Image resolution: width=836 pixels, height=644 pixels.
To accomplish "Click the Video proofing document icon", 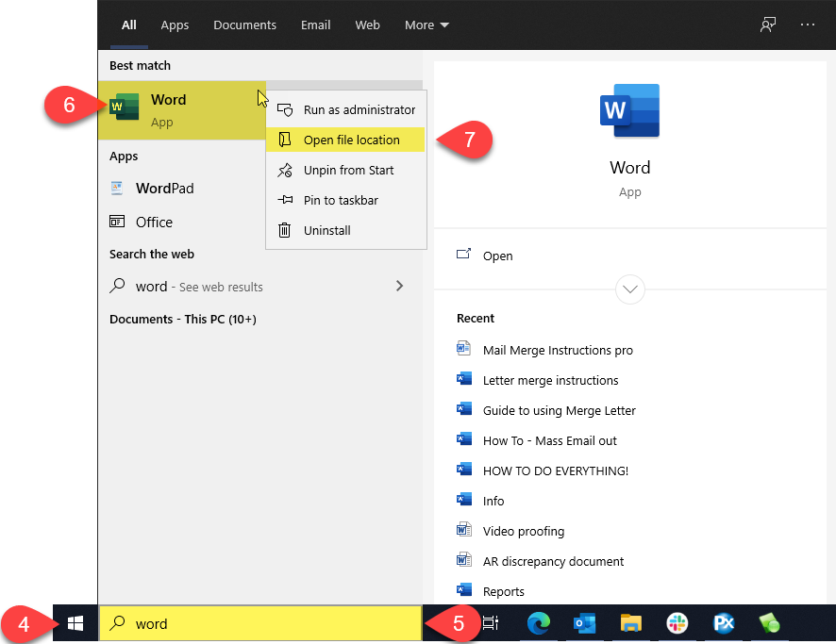I will click(464, 530).
